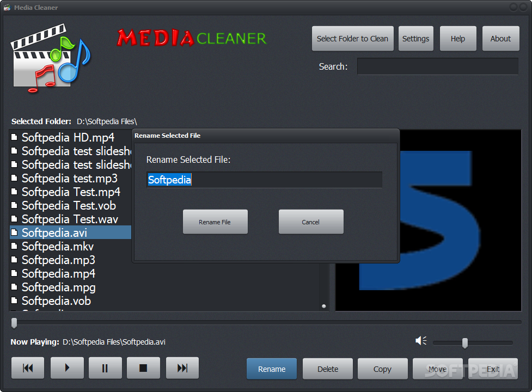Click the Media Cleaner title bar icon
This screenshot has width=532, height=392.
7,8
